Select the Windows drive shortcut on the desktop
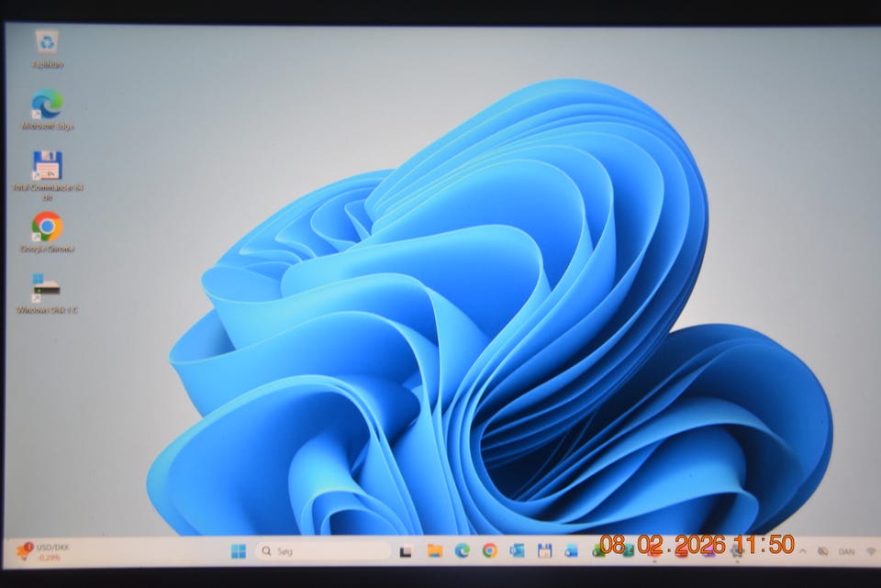 (x=47, y=294)
